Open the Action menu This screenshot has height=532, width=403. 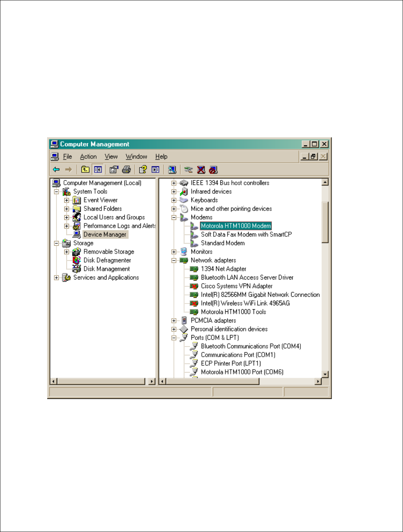(x=88, y=157)
